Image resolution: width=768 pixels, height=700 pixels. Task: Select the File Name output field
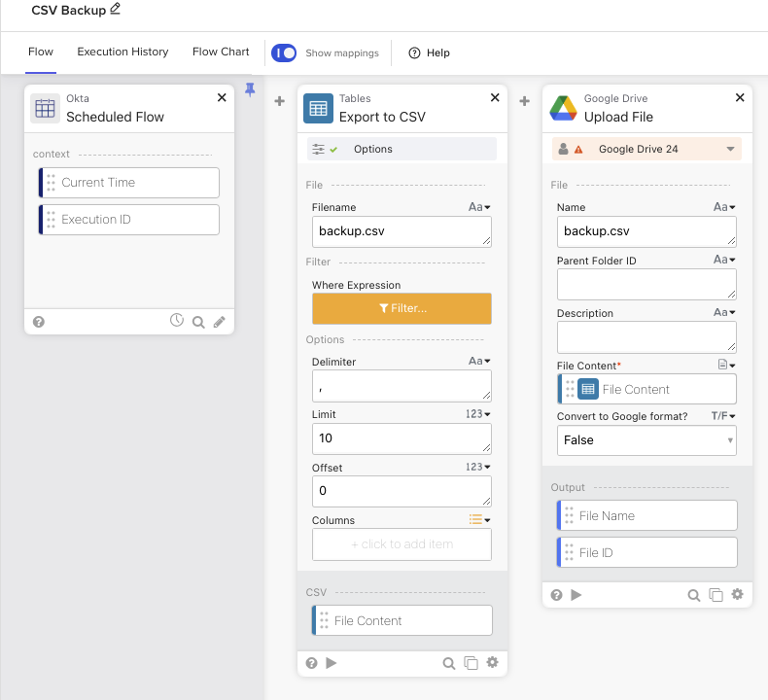click(647, 515)
